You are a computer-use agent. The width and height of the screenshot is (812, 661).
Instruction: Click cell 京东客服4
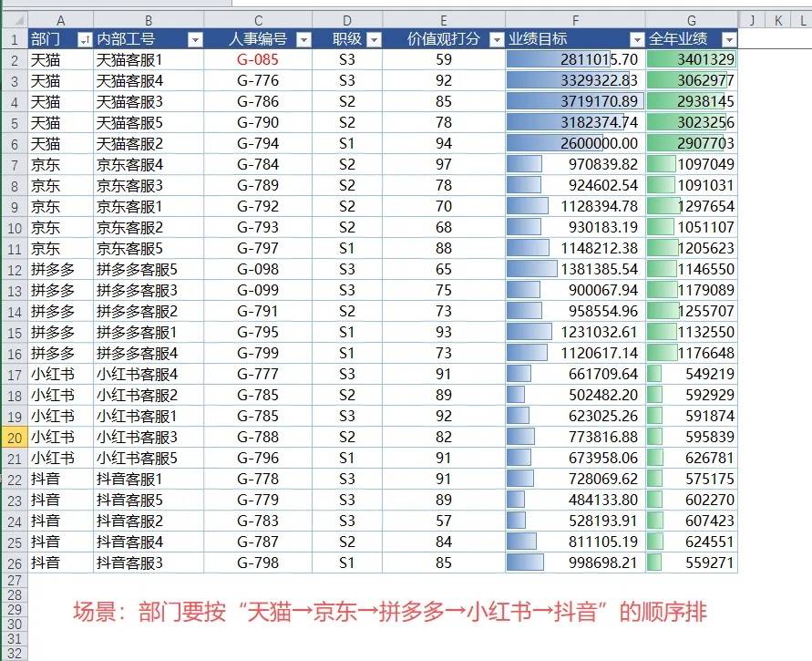pos(149,165)
